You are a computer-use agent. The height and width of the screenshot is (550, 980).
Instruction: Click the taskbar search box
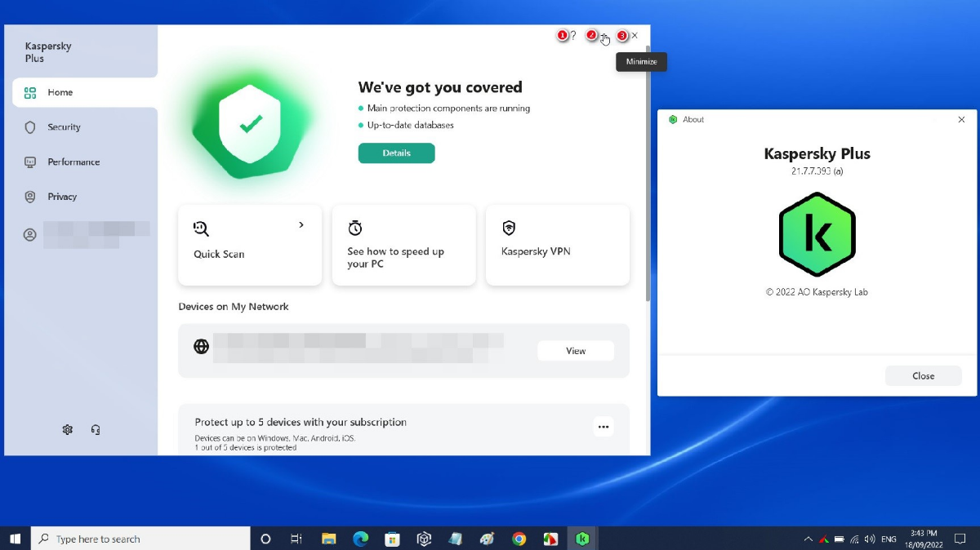pyautogui.click(x=140, y=539)
